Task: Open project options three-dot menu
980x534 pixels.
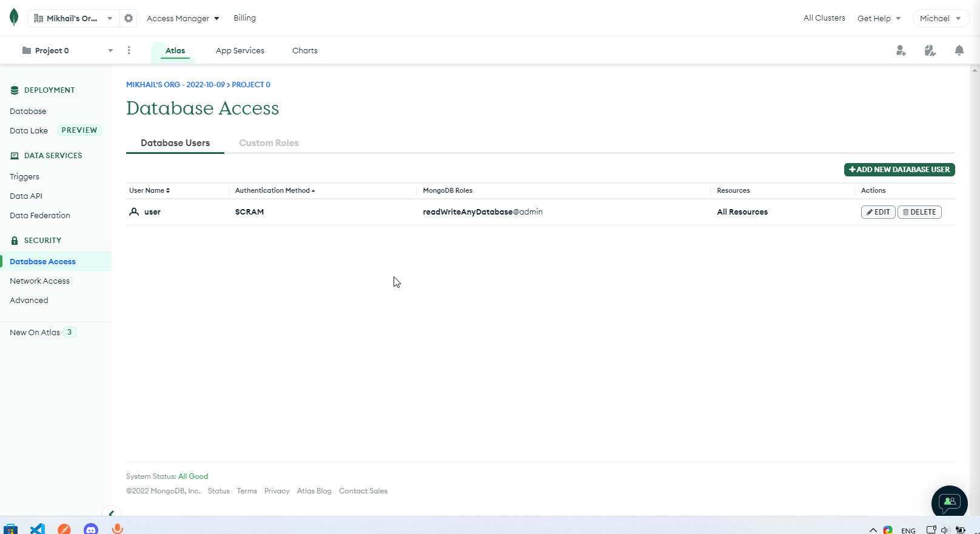Action: tap(129, 50)
